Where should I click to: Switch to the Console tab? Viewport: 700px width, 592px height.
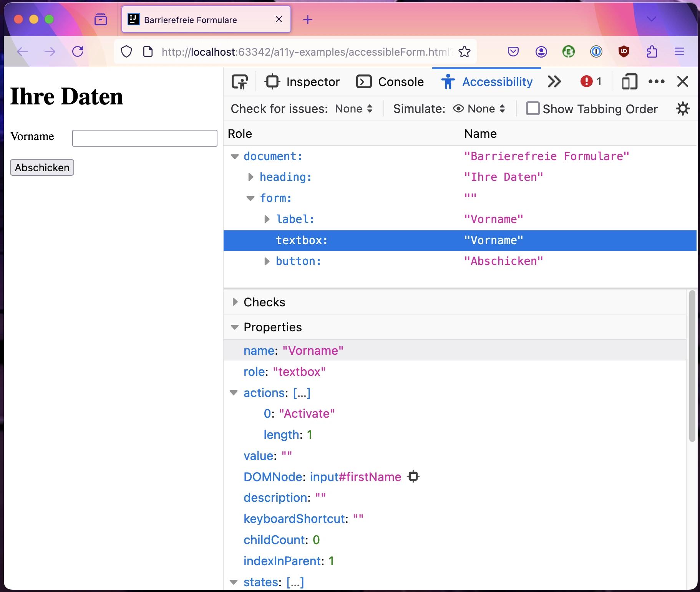point(390,82)
